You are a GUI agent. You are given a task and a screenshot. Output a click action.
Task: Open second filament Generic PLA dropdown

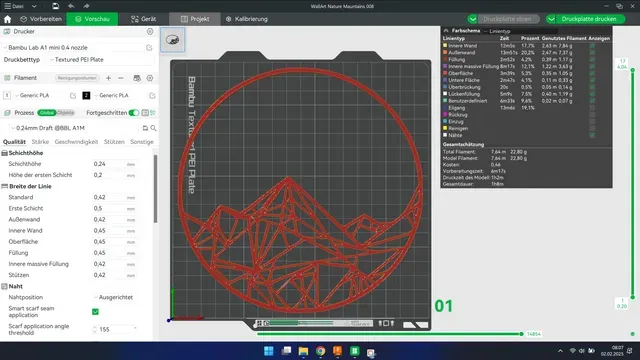(x=120, y=96)
